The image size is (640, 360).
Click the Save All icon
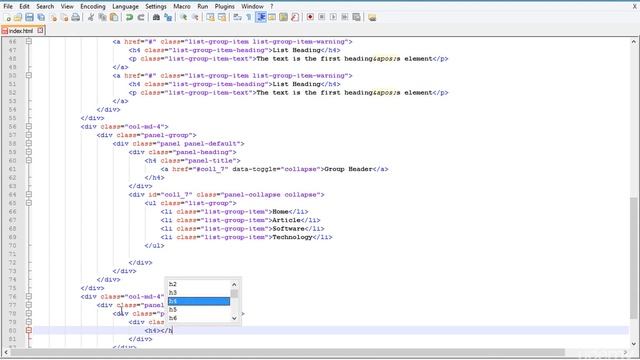point(41,18)
